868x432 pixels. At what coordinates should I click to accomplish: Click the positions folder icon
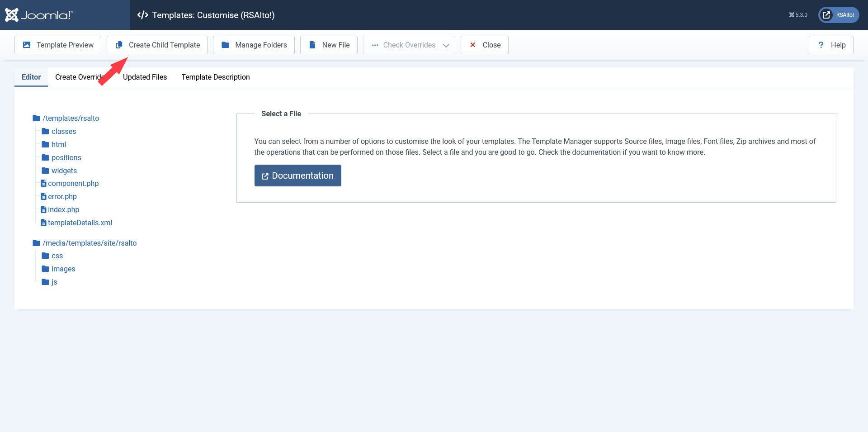tap(46, 157)
